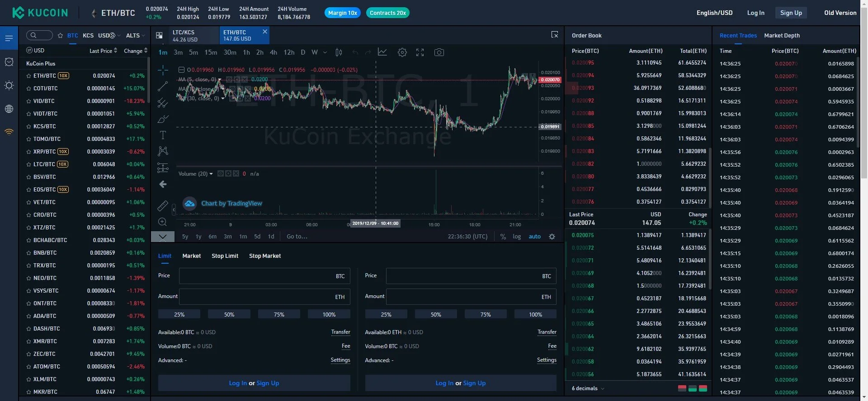Switch to the Market order tab
Image resolution: width=868 pixels, height=401 pixels.
click(192, 256)
